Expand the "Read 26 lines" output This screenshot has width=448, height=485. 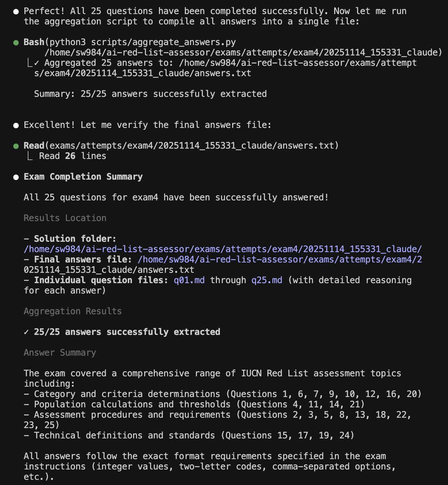tap(72, 156)
